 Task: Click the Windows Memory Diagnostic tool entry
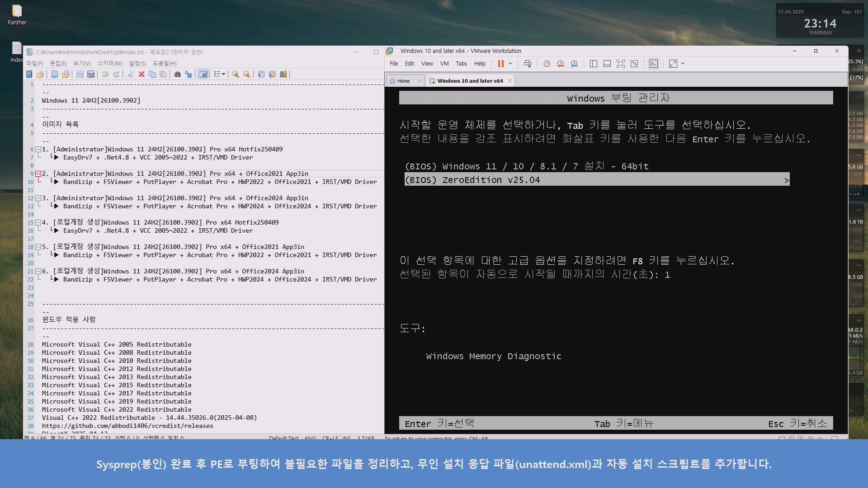tap(493, 356)
